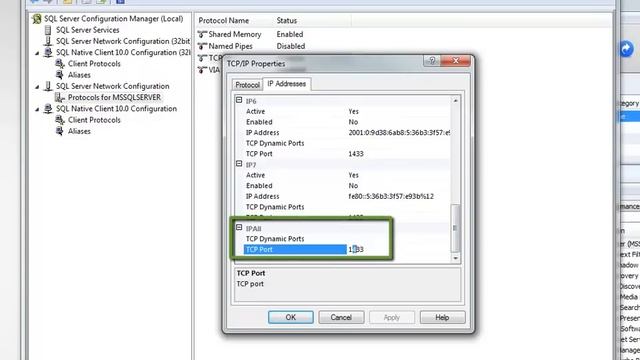
Task: Collapse SQL Native Client 10.0 Configuration (32bit) node
Action: [x=37, y=53]
